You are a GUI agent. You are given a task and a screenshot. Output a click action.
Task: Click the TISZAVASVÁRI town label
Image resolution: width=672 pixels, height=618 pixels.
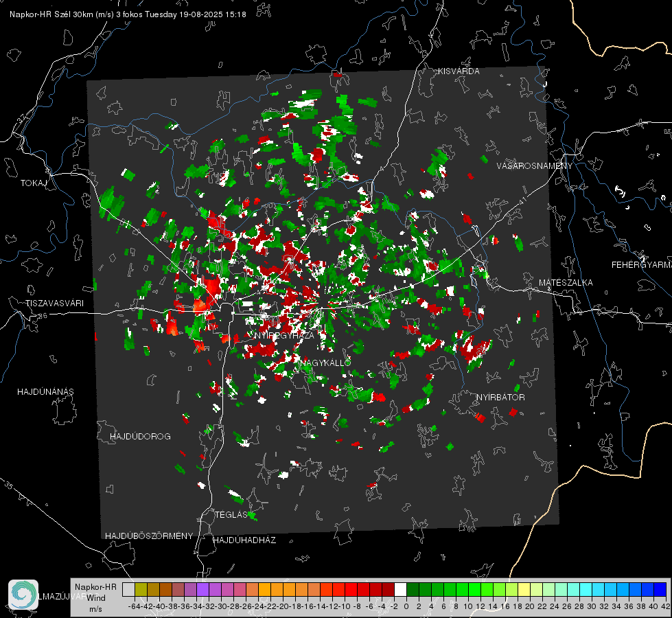click(x=54, y=304)
